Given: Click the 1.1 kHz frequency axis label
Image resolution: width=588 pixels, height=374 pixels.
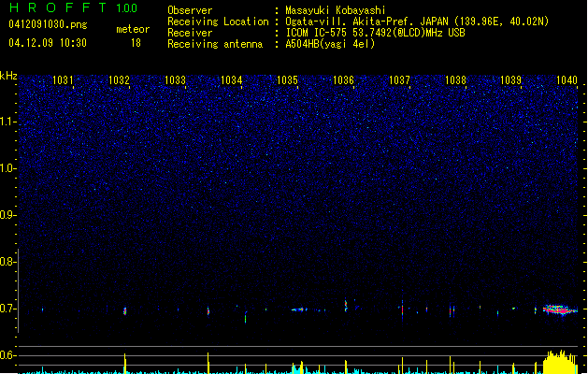Looking at the screenshot, I should pos(7,122).
